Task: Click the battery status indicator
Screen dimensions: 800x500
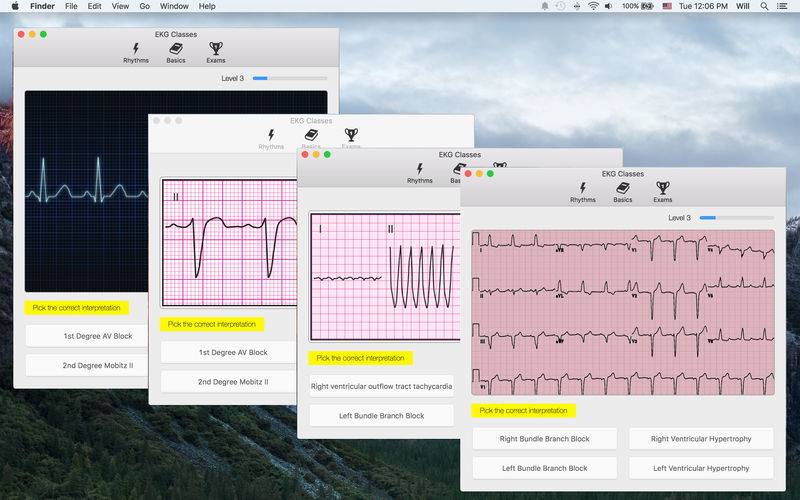Action: [x=638, y=6]
